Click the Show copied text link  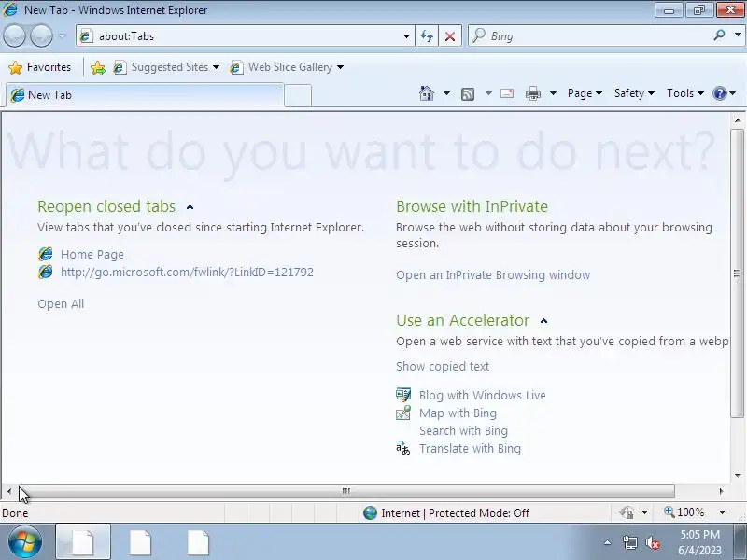tap(443, 366)
